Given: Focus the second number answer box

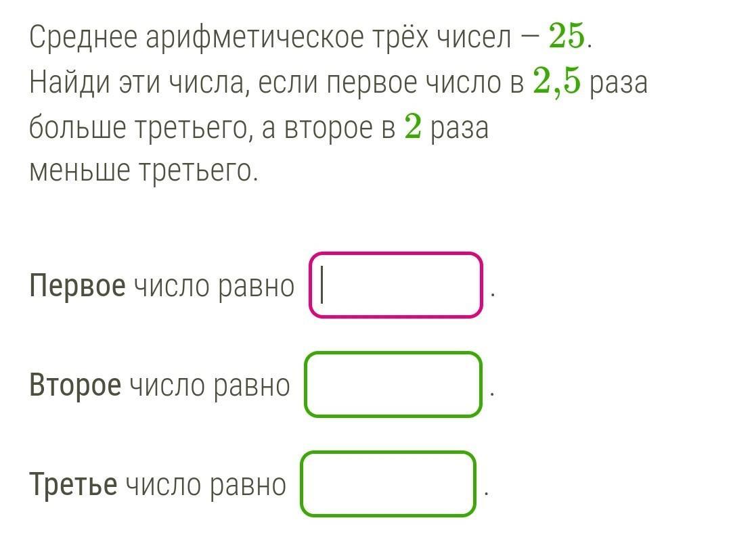Looking at the screenshot, I should coord(393,384).
